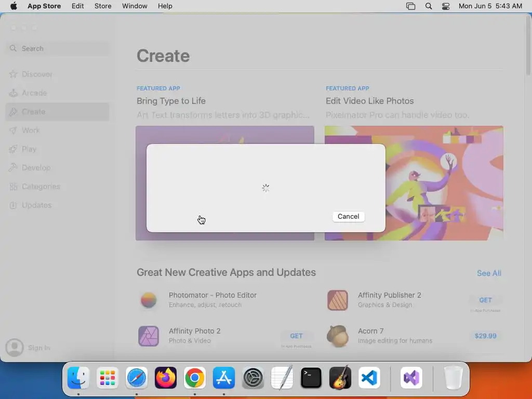
Task: Open the Window menu
Action: (135, 6)
